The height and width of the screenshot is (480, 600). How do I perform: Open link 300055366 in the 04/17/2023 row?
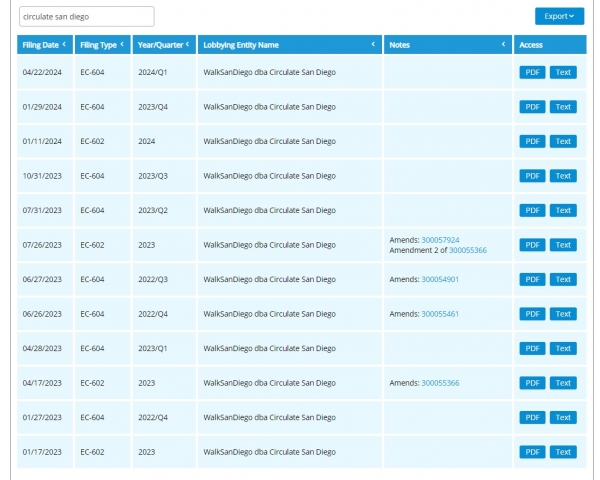click(x=440, y=383)
